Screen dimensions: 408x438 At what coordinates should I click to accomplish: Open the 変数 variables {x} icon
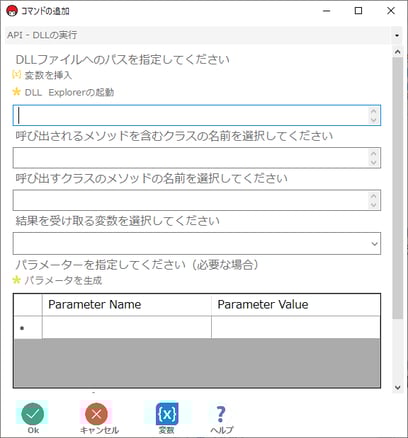pyautogui.click(x=167, y=414)
